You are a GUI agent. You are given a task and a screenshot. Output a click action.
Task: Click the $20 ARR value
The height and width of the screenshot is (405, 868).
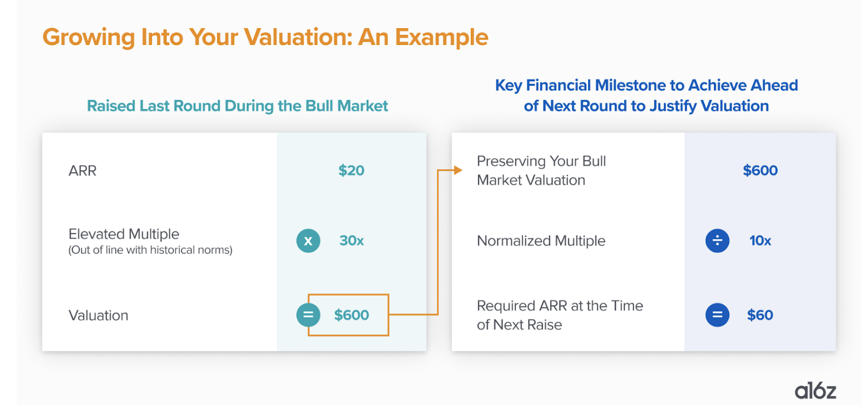point(352,171)
